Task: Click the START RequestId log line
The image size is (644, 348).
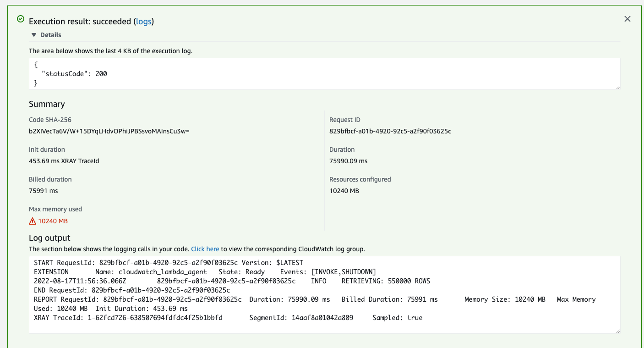Action: tap(169, 263)
